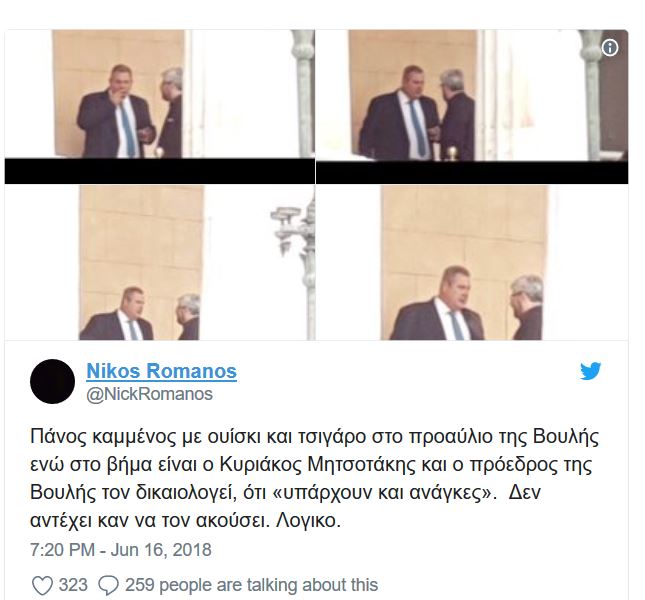Open the bottom-left photo with street lamp
Image resolution: width=645 pixels, height=600 pixels.
point(160,262)
